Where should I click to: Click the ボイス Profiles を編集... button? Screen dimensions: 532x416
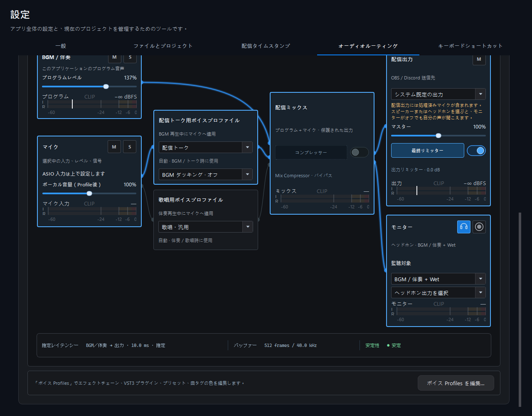[456, 383]
